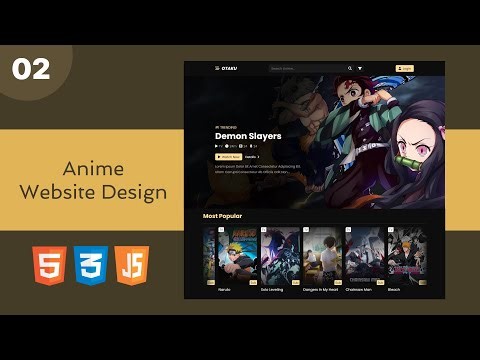Click the Naruto title text
This screenshot has width=480, height=360.
pyautogui.click(x=224, y=290)
